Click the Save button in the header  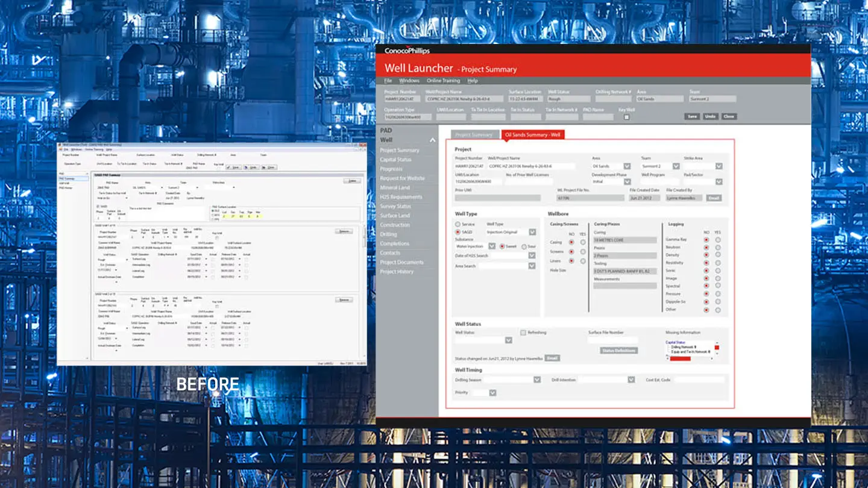point(693,116)
